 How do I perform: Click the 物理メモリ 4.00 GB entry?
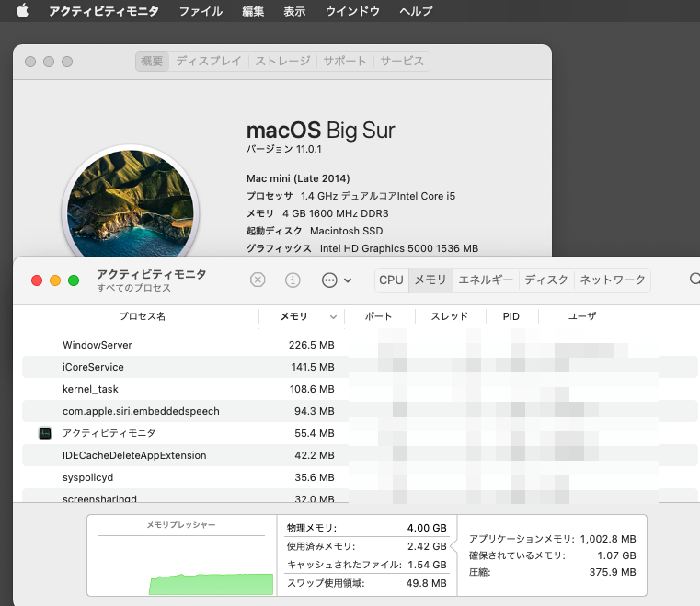(x=366, y=528)
